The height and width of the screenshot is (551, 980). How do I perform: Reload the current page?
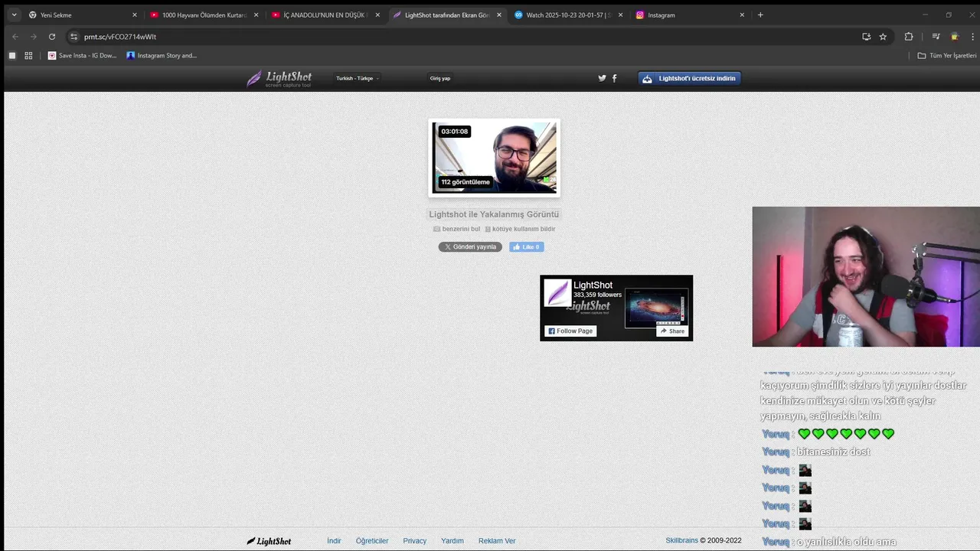[52, 36]
